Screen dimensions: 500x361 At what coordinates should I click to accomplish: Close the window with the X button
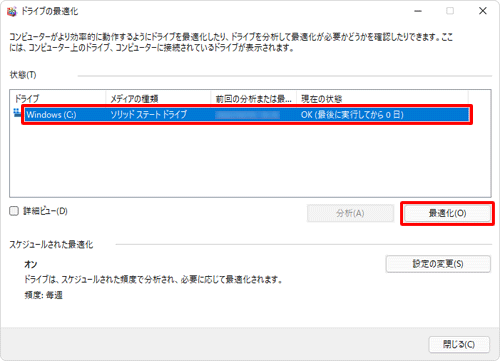tap(483, 11)
